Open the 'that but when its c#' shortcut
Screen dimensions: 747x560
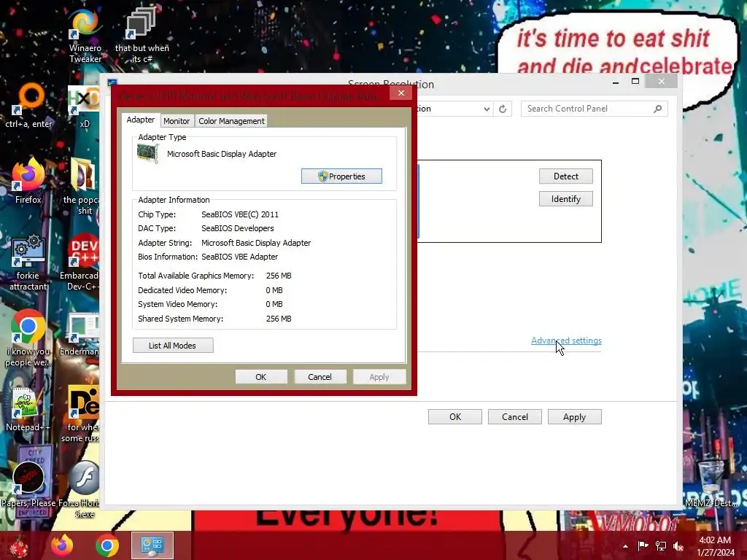(142, 36)
